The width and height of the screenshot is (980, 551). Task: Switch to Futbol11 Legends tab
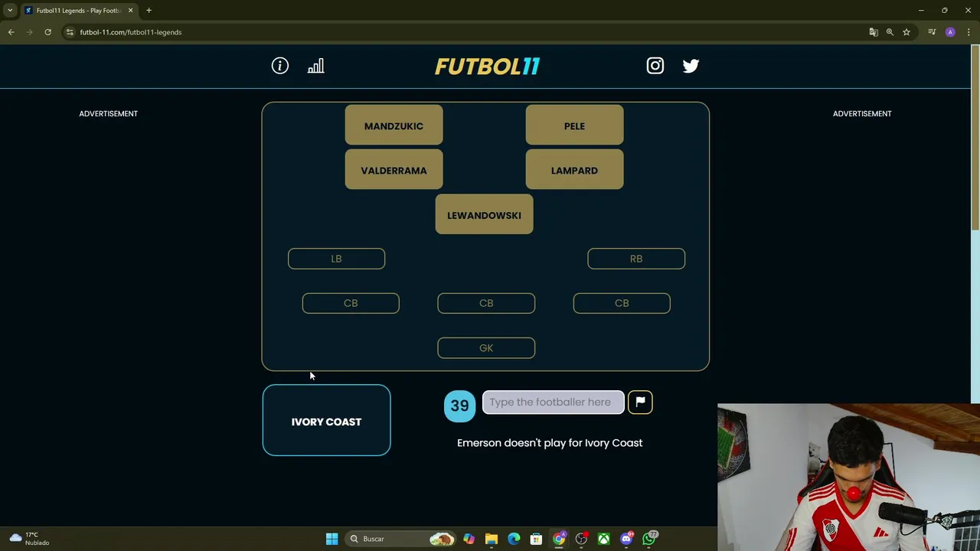[x=79, y=11]
